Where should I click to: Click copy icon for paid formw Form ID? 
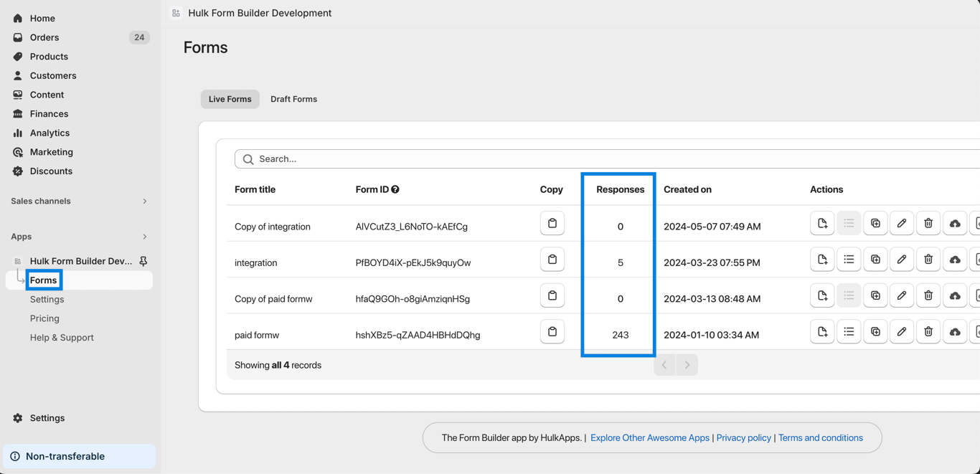[x=552, y=332]
